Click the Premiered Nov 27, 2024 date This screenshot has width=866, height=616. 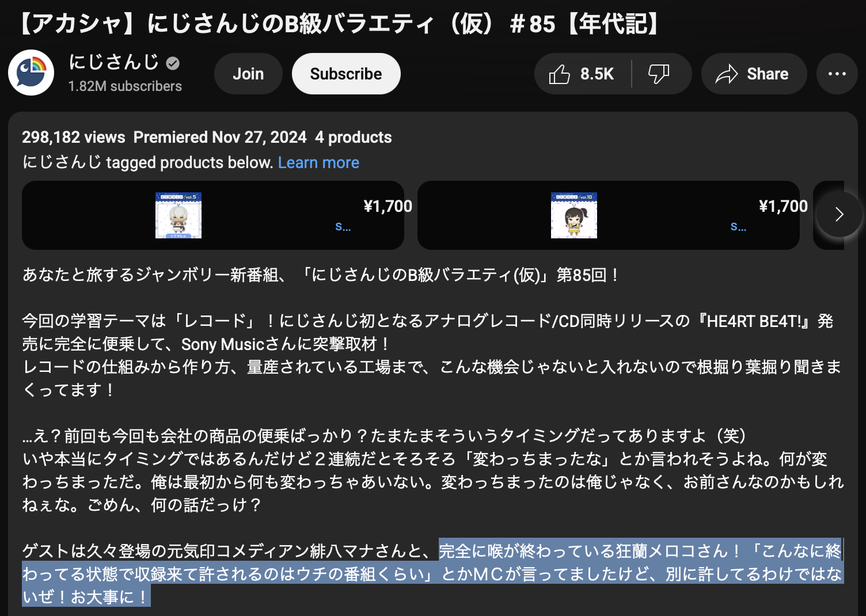[x=220, y=137]
